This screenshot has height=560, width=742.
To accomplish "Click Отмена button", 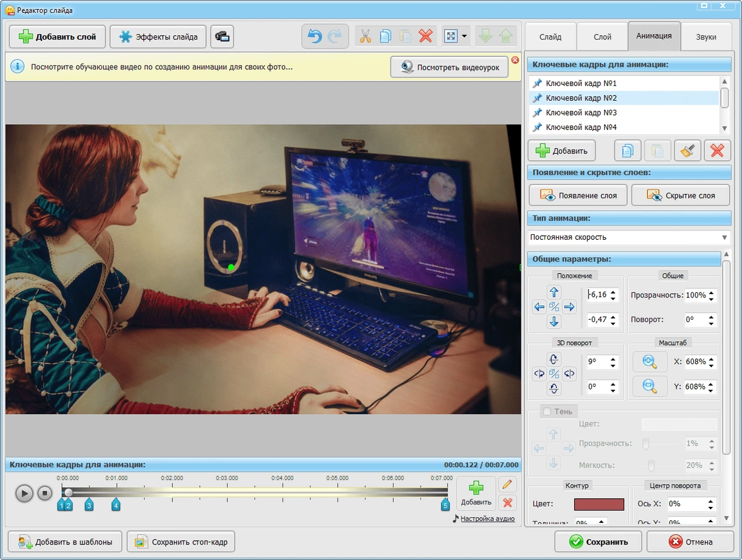I will coord(691,542).
